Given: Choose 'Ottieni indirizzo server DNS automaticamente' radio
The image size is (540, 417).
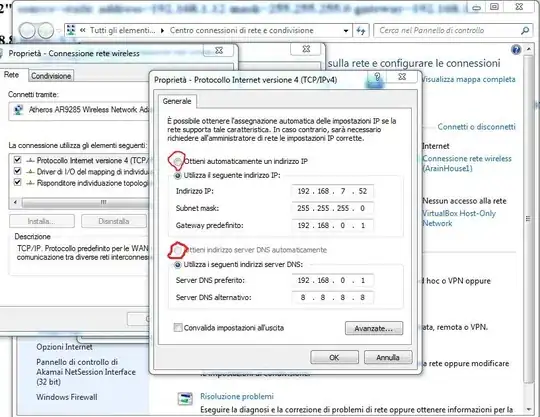Looking at the screenshot, I should pyautogui.click(x=178, y=250).
